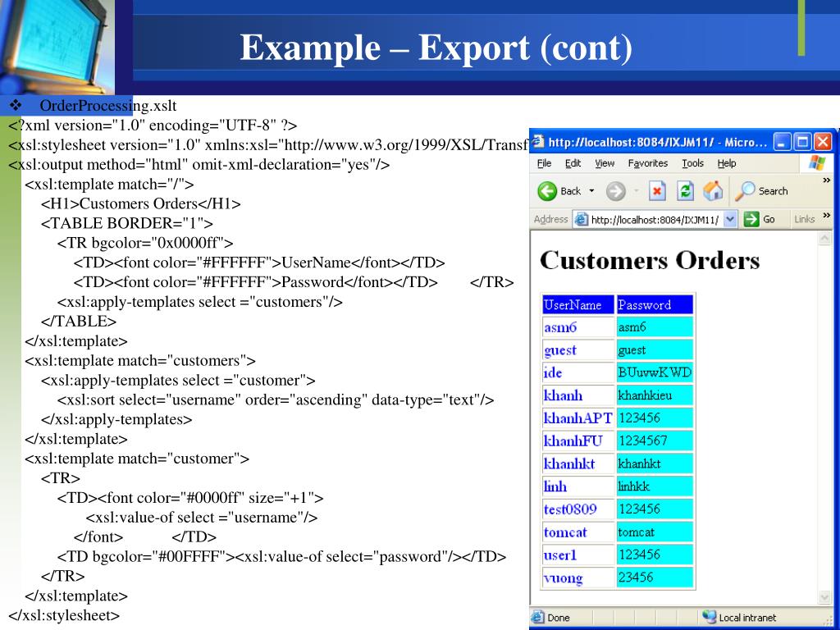Click the green Refresh page icon
Screen dimensions: 840x630
pyautogui.click(x=685, y=190)
